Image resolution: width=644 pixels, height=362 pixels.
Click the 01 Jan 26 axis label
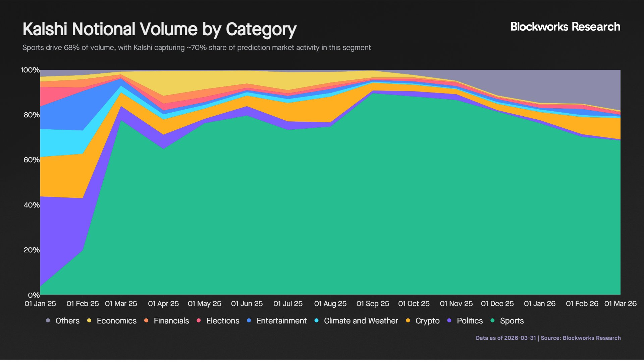539,304
